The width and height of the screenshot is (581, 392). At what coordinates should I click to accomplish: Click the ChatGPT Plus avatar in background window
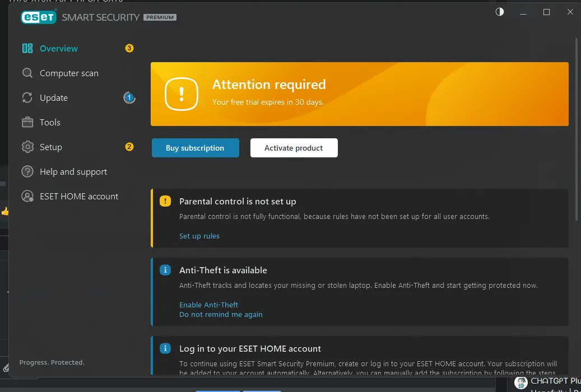520,382
